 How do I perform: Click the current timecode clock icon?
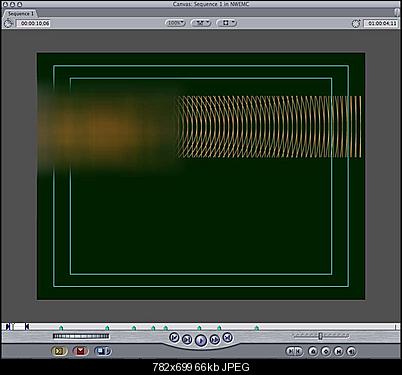point(356,23)
